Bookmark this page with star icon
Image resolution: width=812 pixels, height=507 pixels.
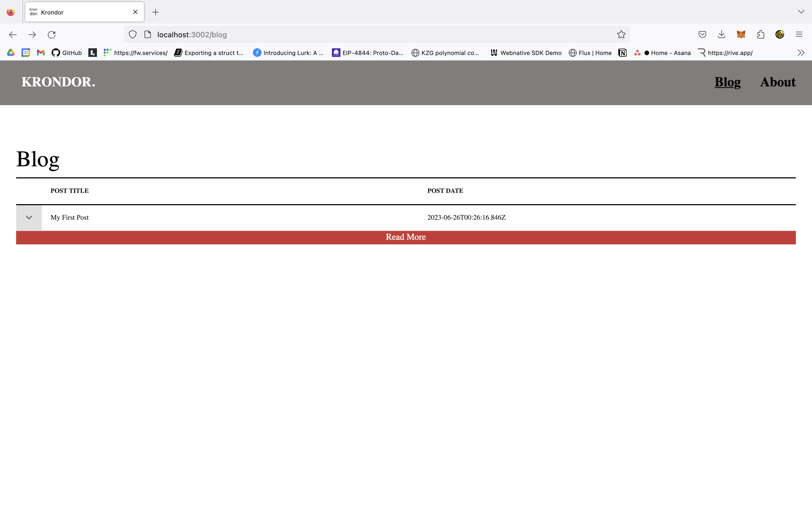tap(621, 35)
